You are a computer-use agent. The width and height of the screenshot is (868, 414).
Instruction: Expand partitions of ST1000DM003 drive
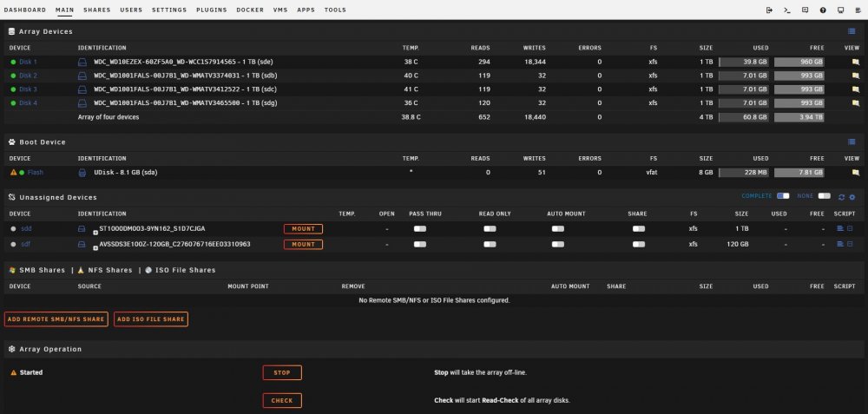(x=95, y=233)
